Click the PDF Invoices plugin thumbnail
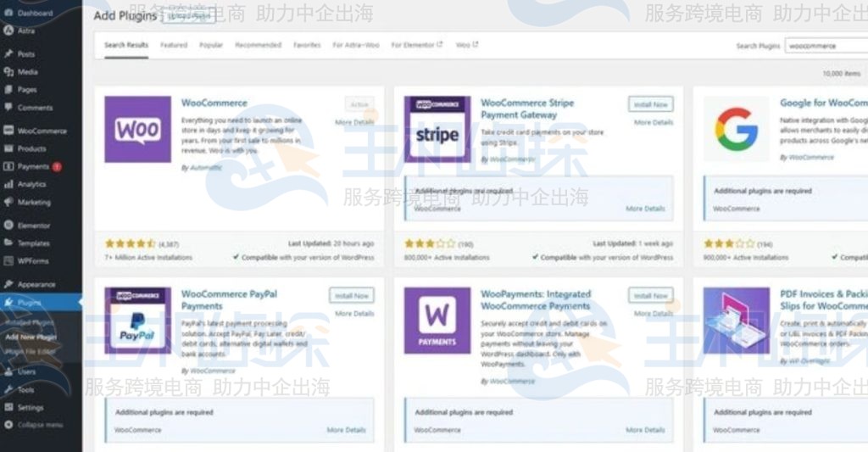The image size is (868, 452). pos(737,321)
